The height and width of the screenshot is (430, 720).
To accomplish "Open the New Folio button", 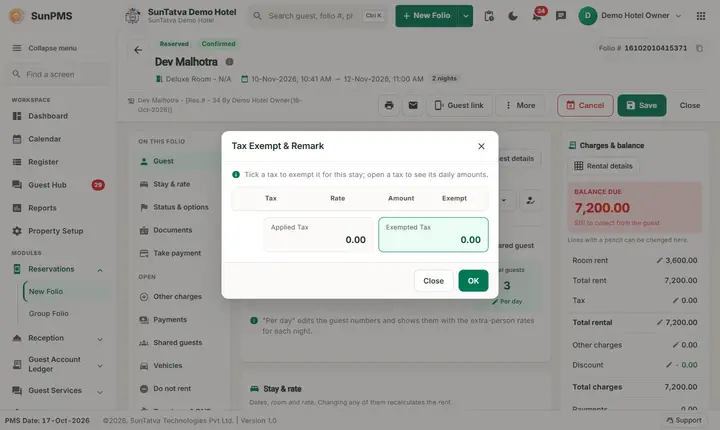I will pyautogui.click(x=427, y=16).
